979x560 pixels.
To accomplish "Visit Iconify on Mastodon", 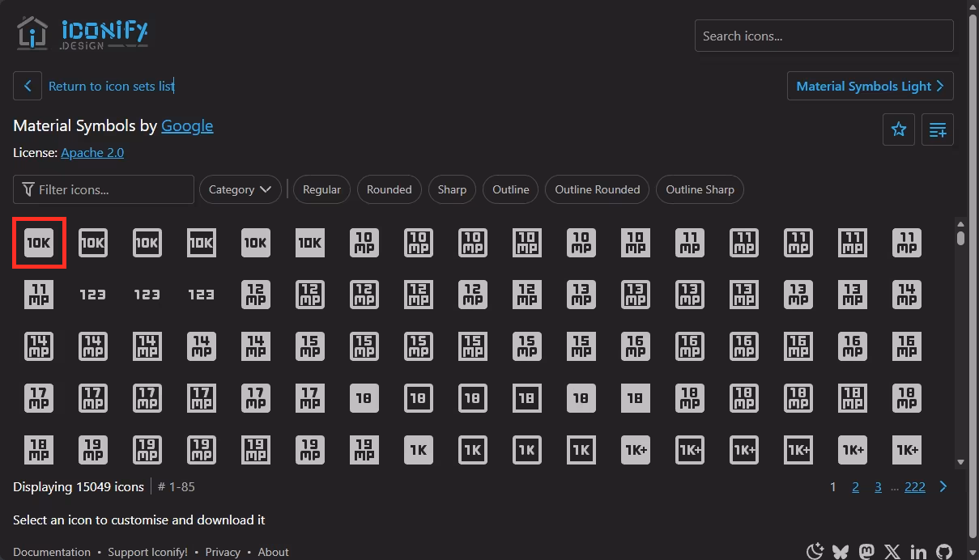I will (x=866, y=551).
